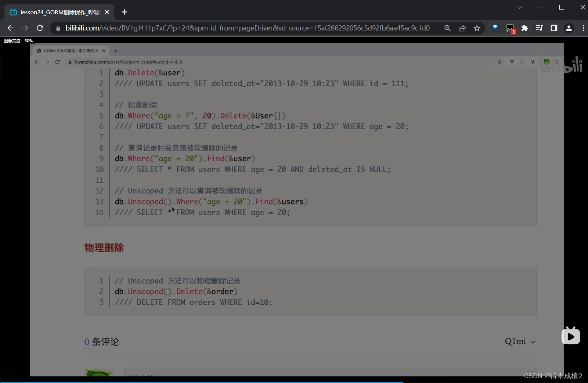Viewport: 588px width, 383px height.
Task: Reload the bilibili page
Action: (40, 28)
